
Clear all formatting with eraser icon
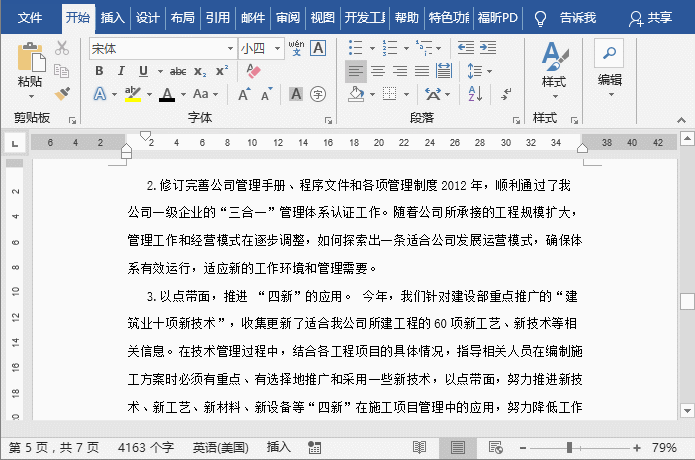tap(253, 70)
